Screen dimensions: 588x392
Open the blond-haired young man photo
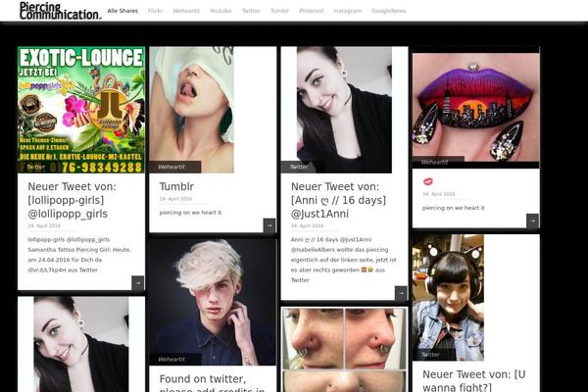coord(213,302)
